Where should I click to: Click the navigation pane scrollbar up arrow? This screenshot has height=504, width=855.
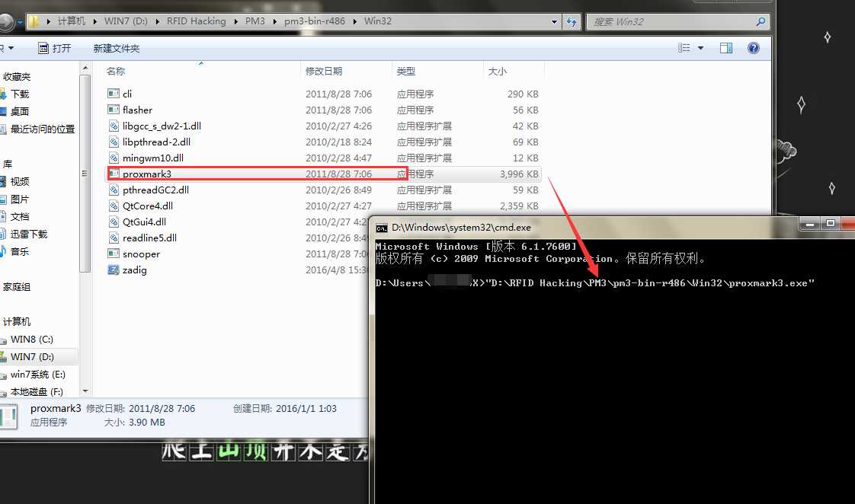[85, 68]
